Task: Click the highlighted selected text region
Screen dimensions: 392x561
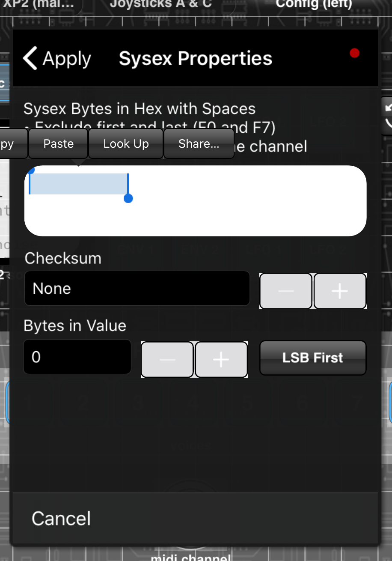Action: pos(79,184)
